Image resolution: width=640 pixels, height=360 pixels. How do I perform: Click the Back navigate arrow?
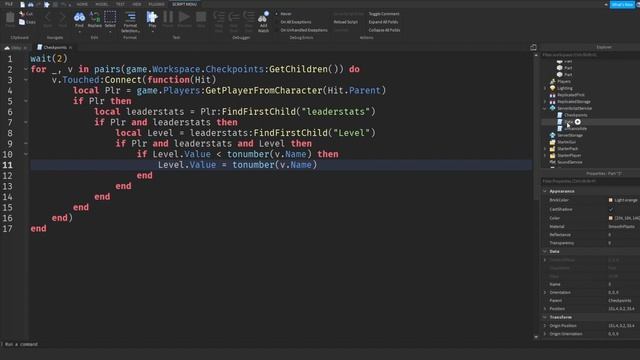tap(48, 17)
